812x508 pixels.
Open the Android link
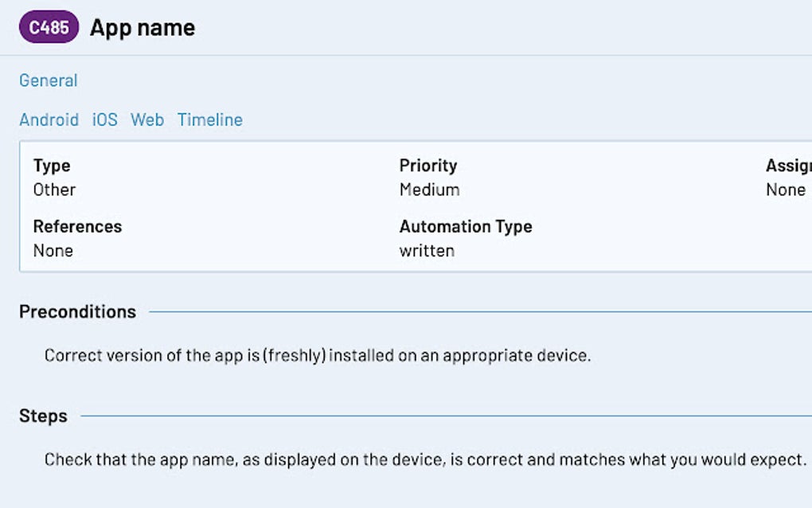click(49, 119)
